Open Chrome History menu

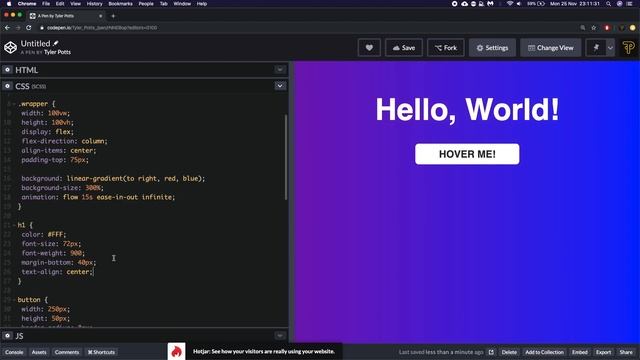click(x=94, y=4)
